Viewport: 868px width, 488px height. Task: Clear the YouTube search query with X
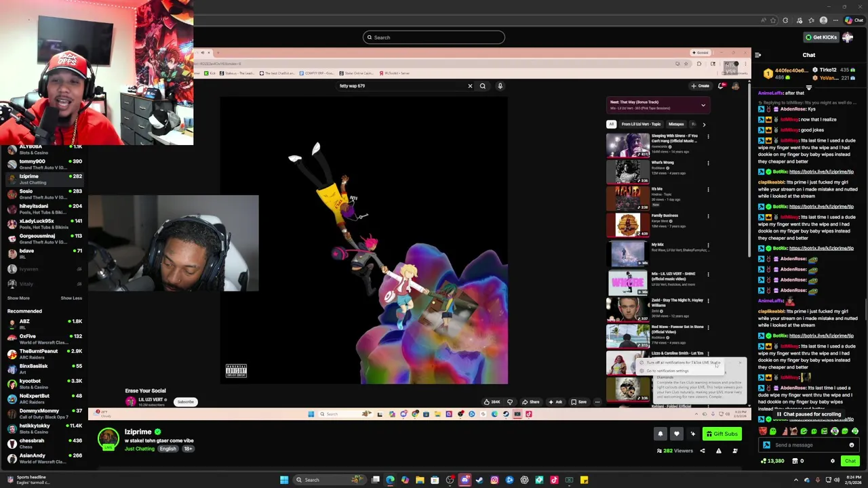[x=470, y=86]
